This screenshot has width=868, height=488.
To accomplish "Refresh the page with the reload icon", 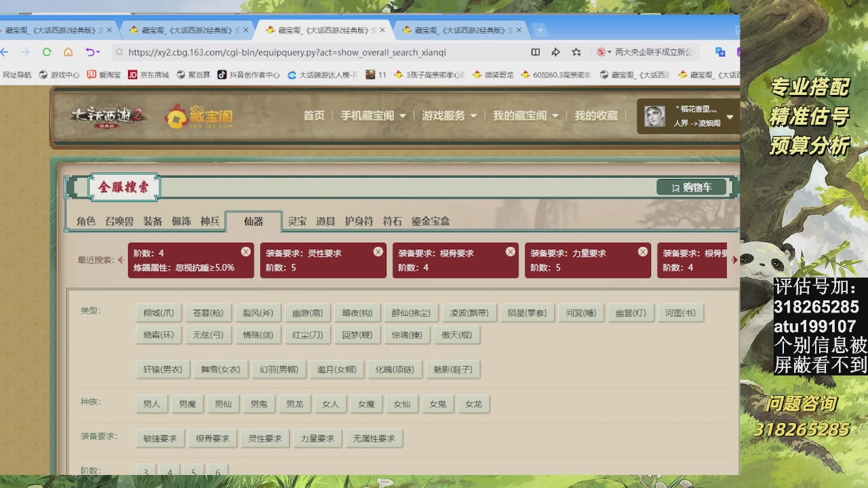I will click(46, 52).
